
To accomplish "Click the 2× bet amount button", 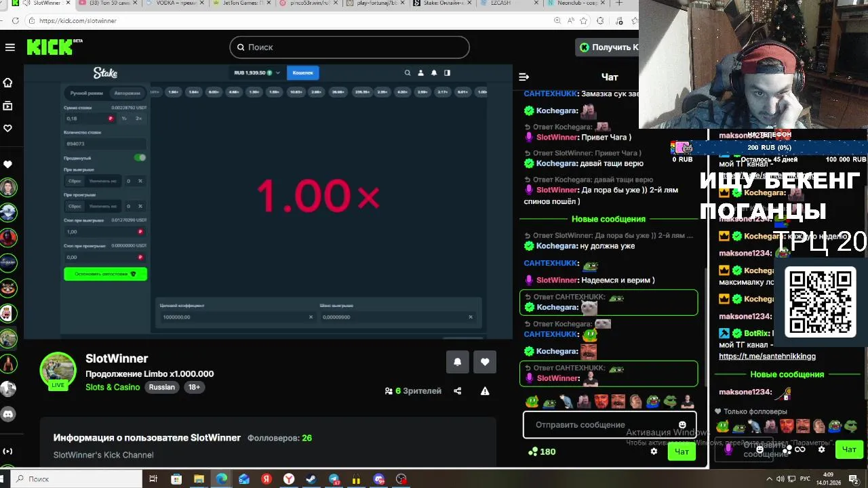I will [138, 119].
